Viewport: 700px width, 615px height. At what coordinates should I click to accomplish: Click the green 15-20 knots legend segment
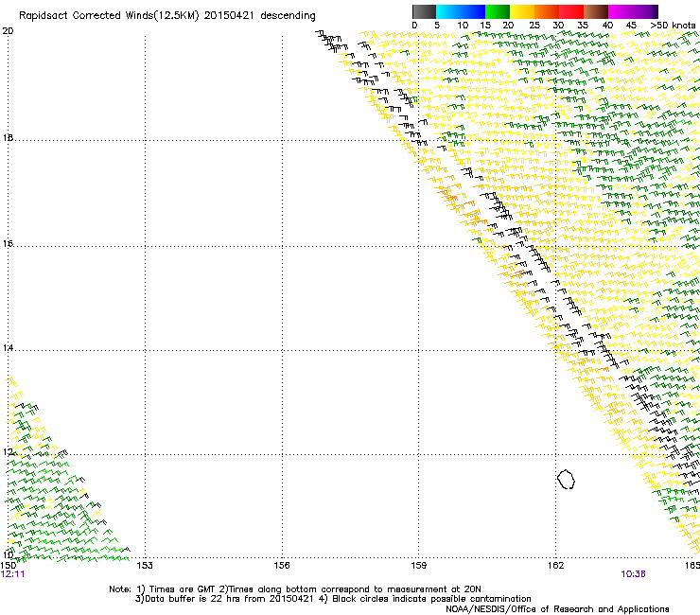[498, 11]
